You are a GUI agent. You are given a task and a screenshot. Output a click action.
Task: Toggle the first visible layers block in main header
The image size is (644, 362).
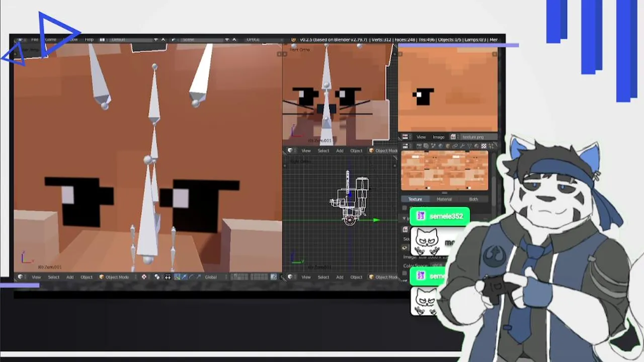(239, 277)
